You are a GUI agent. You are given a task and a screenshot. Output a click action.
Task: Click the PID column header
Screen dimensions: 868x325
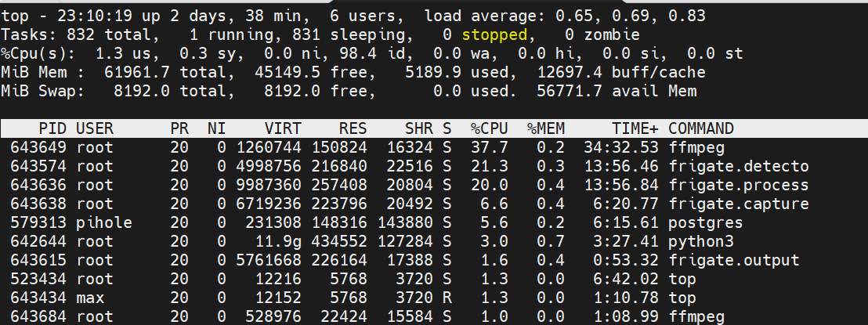click(x=52, y=128)
